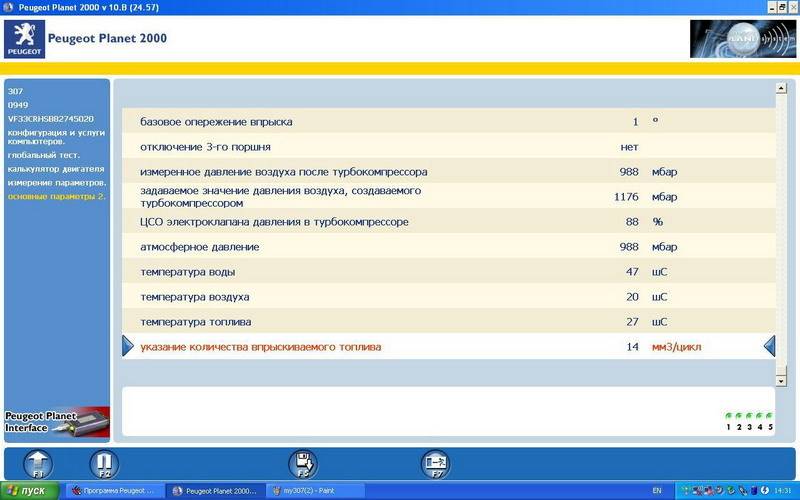
Task: Select the 'температура воды' parameter row
Action: tap(188, 272)
